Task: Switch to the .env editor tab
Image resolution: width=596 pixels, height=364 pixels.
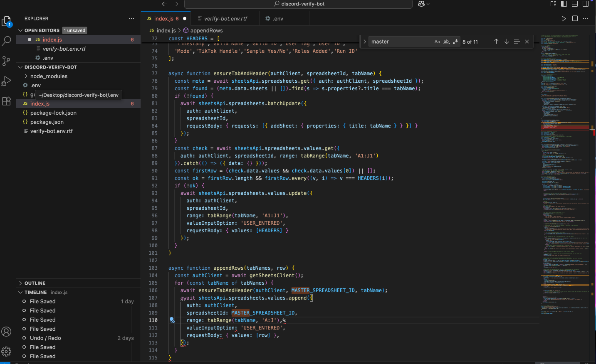Action: (x=278, y=19)
